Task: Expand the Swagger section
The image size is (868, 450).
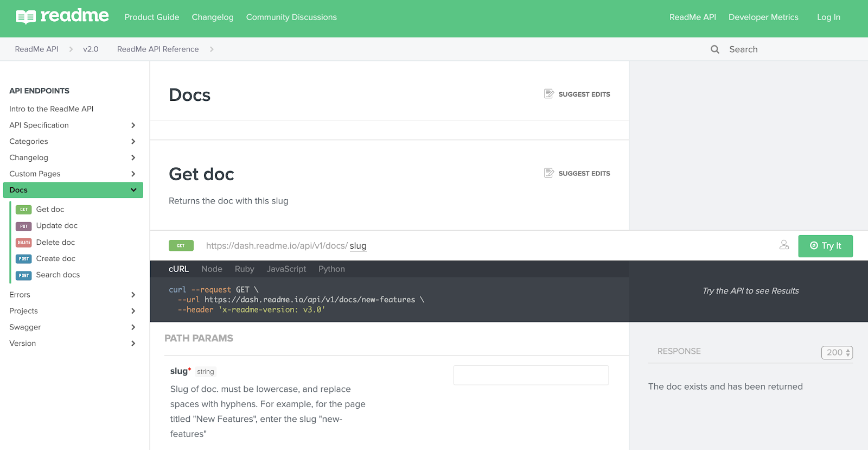Action: pos(133,327)
